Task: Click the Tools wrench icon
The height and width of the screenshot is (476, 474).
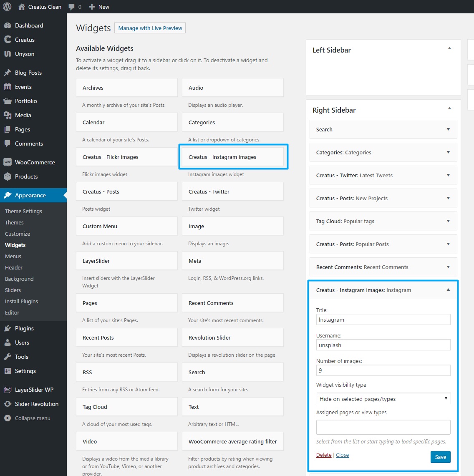Action: (8, 357)
